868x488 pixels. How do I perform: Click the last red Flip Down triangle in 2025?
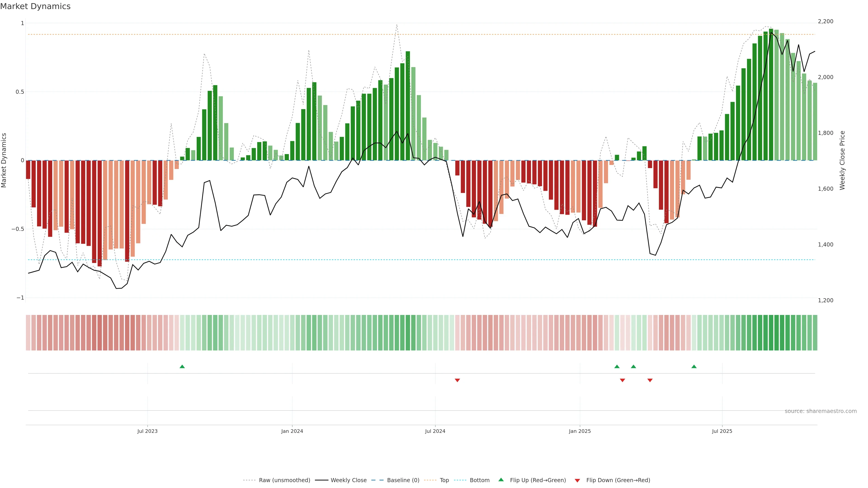pos(650,380)
